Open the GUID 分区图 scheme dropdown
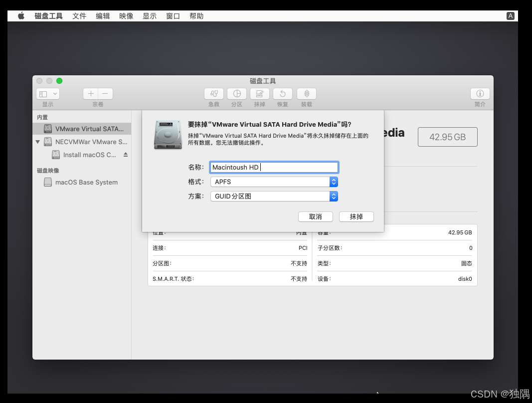Screen dimensions: 532x403 coord(334,196)
